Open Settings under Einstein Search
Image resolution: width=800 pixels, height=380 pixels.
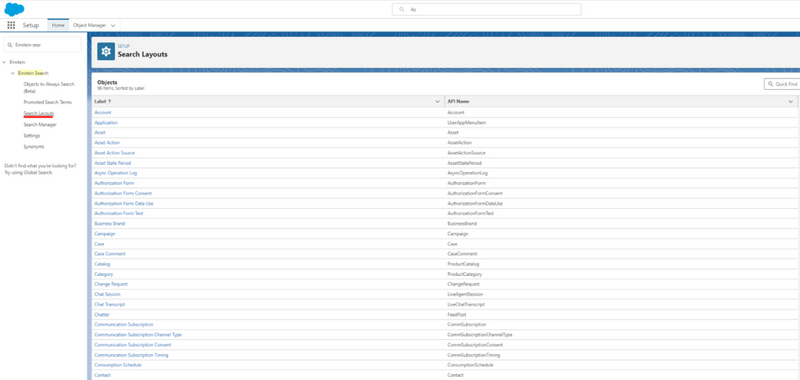point(32,136)
